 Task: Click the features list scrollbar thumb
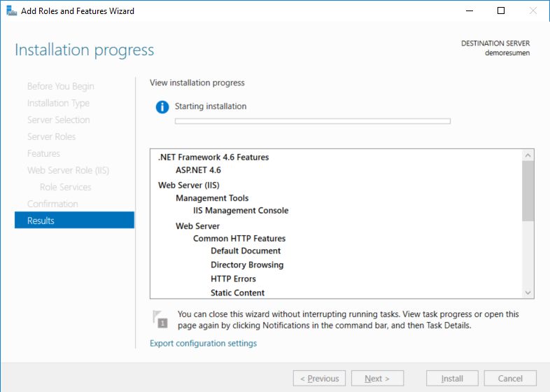[528, 191]
